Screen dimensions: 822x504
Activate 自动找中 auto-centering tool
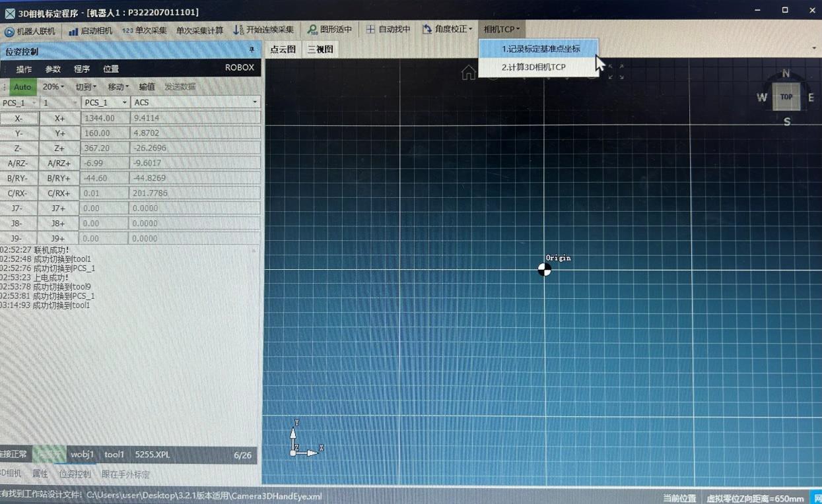pyautogui.click(x=388, y=29)
